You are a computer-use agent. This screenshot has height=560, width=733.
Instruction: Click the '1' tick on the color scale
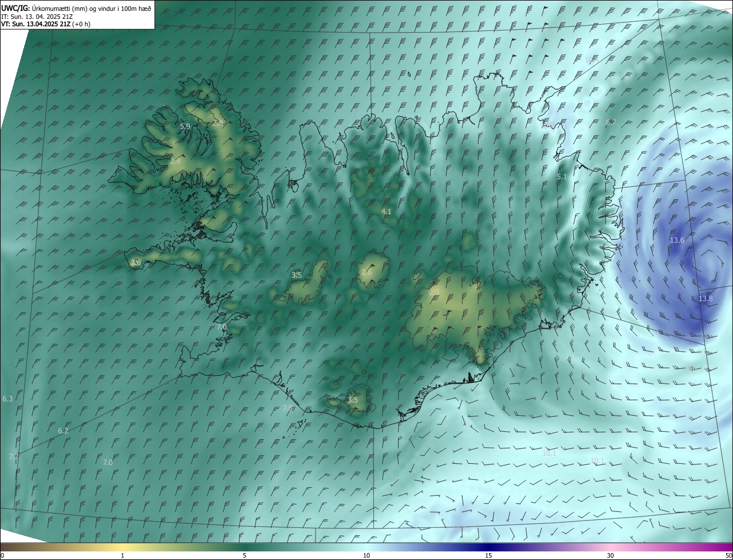pyautogui.click(x=123, y=555)
